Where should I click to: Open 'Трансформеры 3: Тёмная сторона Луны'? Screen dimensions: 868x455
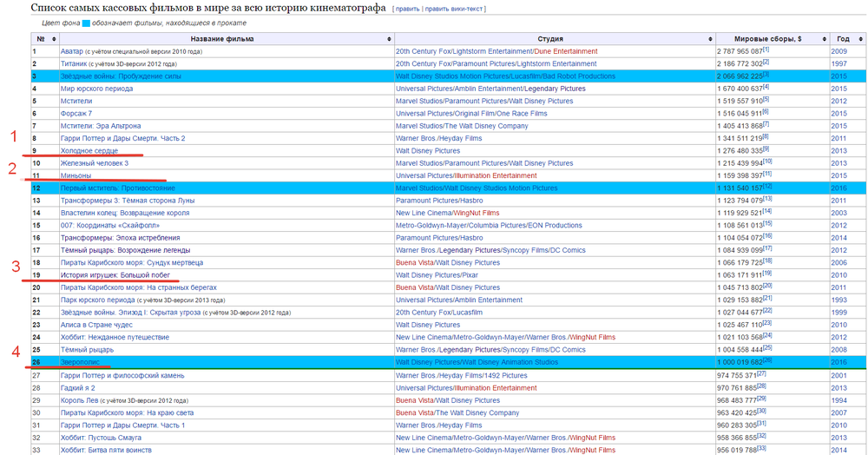coord(128,201)
